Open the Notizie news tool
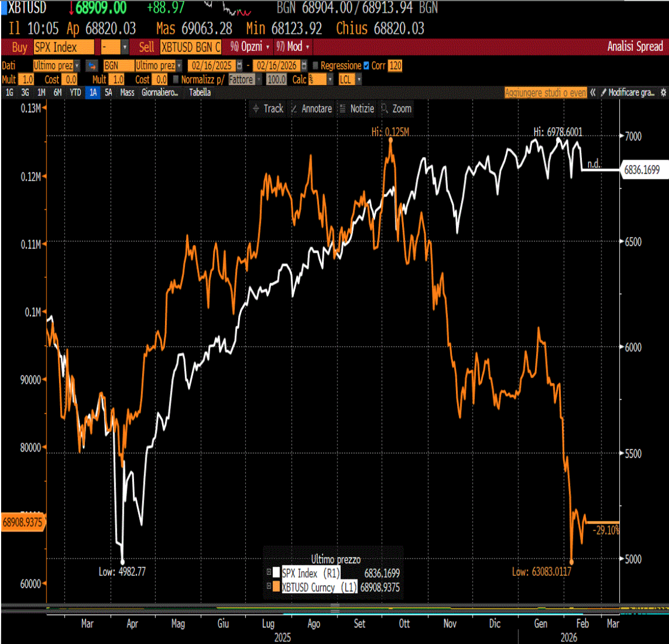669x644 pixels. pos(357,108)
